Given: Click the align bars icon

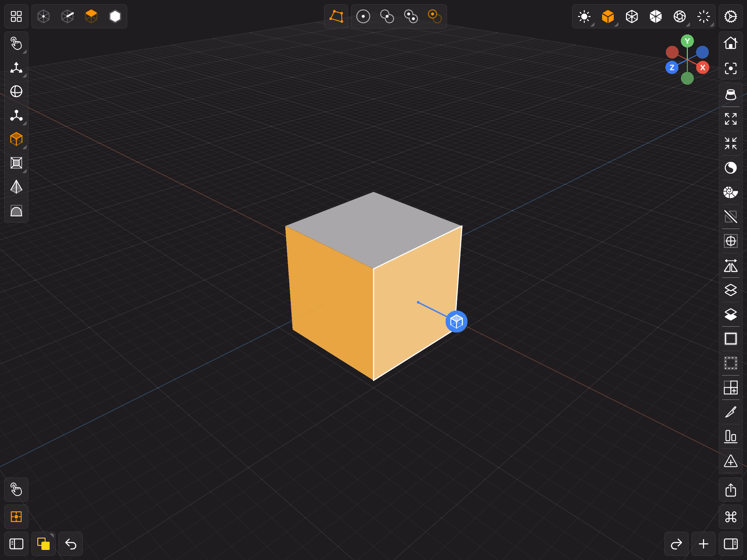Looking at the screenshot, I should click(731, 436).
